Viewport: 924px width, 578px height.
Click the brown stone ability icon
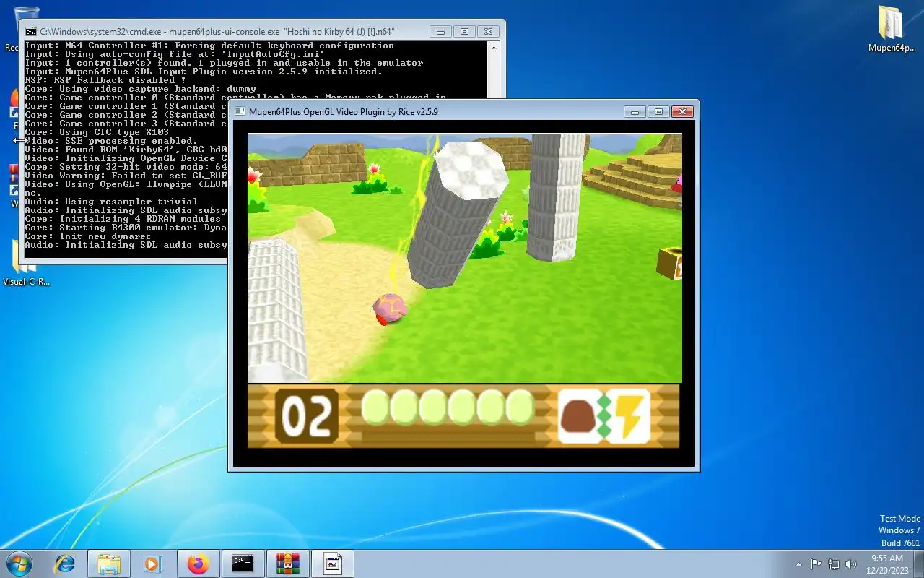click(578, 416)
